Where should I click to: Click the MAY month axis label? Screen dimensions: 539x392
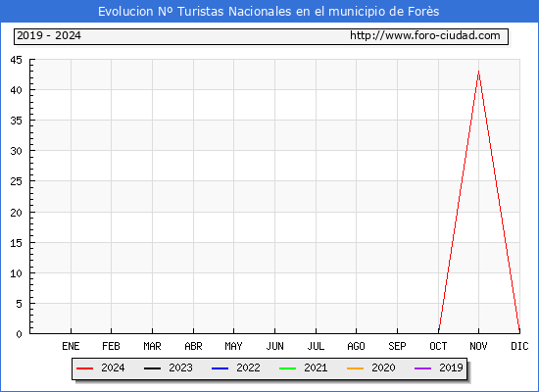click(x=234, y=346)
